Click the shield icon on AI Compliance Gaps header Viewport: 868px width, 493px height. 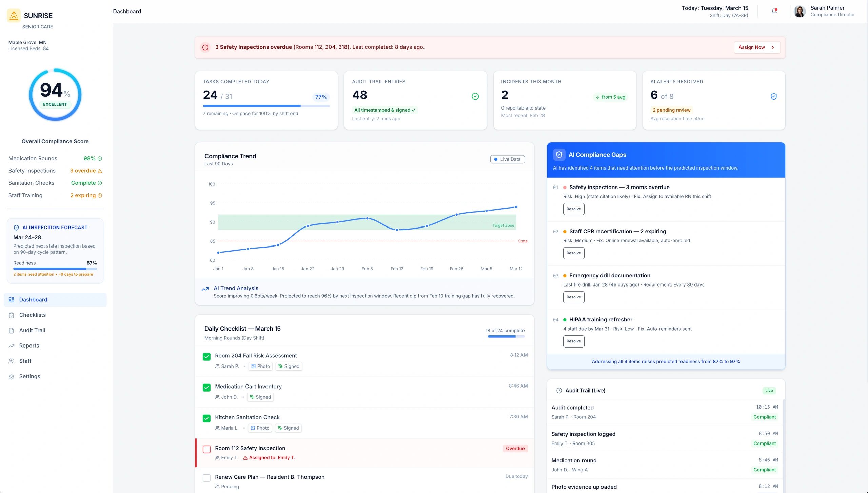[559, 155]
